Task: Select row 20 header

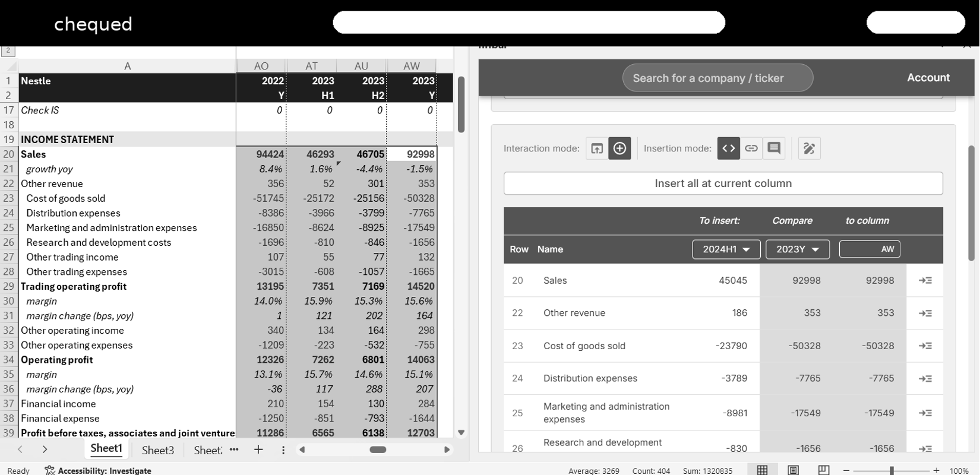Action: point(9,154)
